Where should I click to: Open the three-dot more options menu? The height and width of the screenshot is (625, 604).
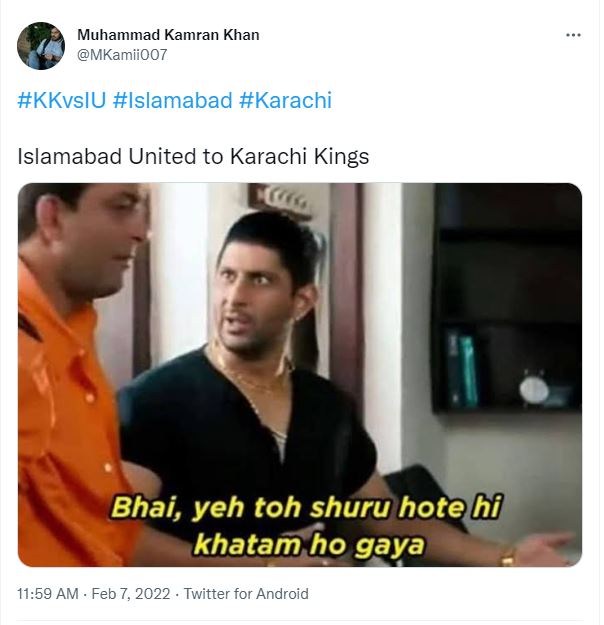coord(573,35)
